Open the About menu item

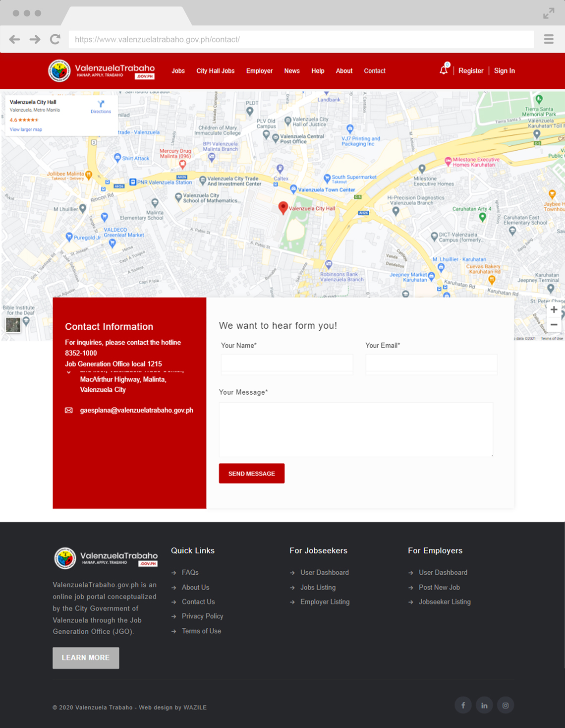[344, 71]
